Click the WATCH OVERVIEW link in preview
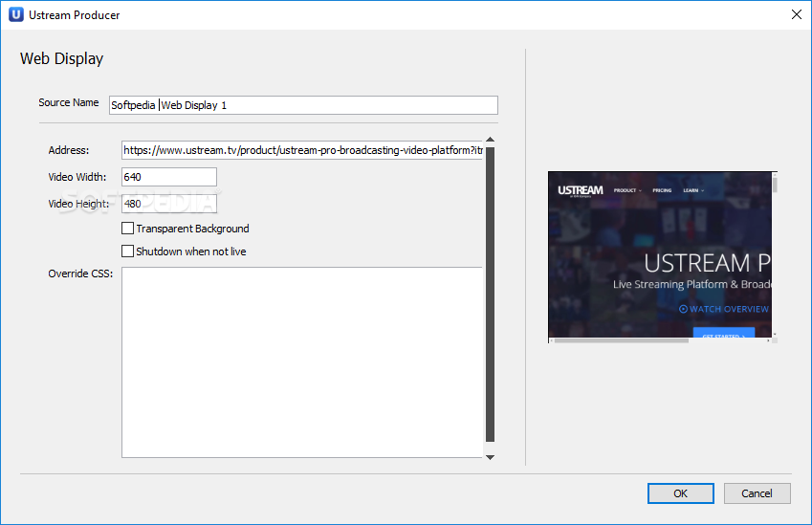Viewport: 812px width, 525px height. coord(723,309)
